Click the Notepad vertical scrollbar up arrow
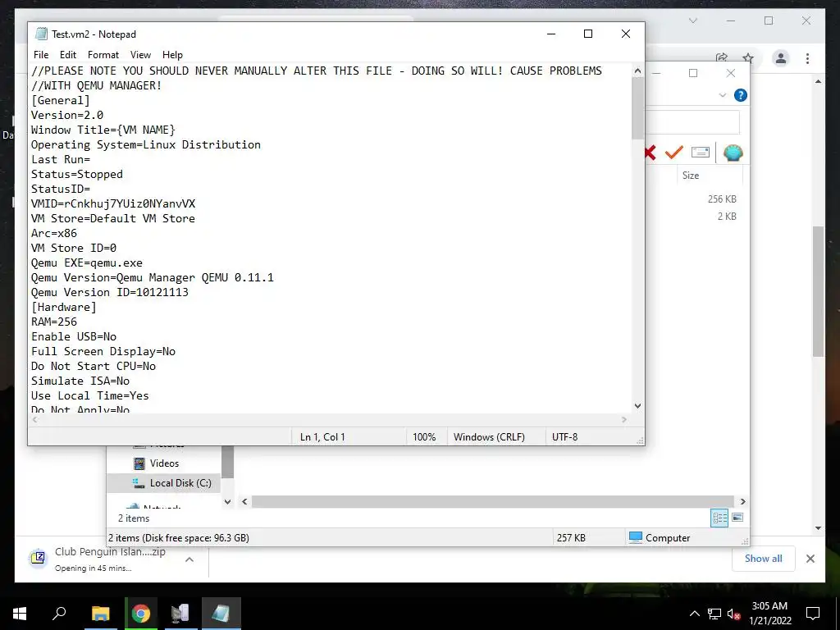840x630 pixels. (637, 71)
